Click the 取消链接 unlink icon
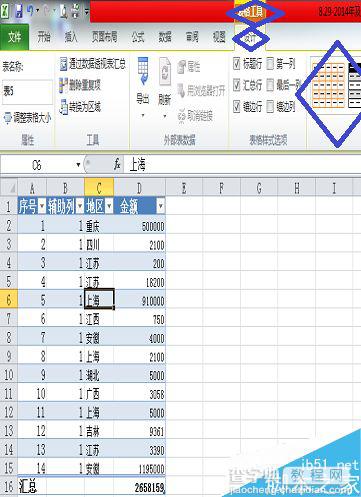The width and height of the screenshot is (361, 497). click(182, 116)
